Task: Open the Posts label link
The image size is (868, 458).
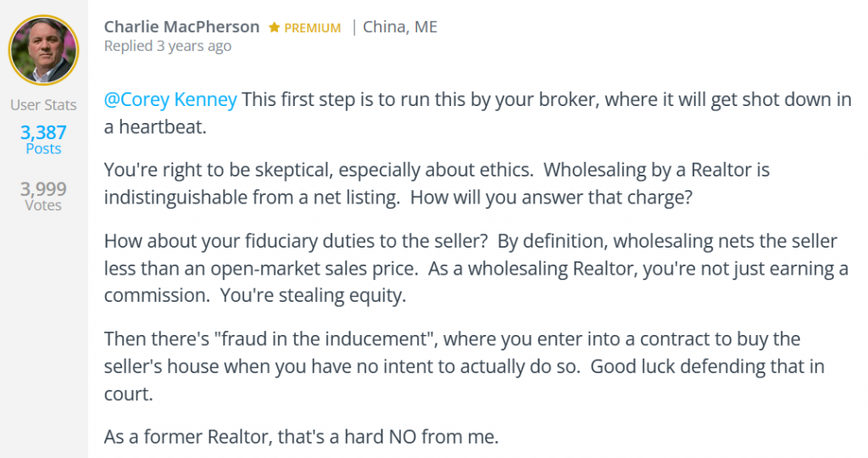Action: click(43, 148)
